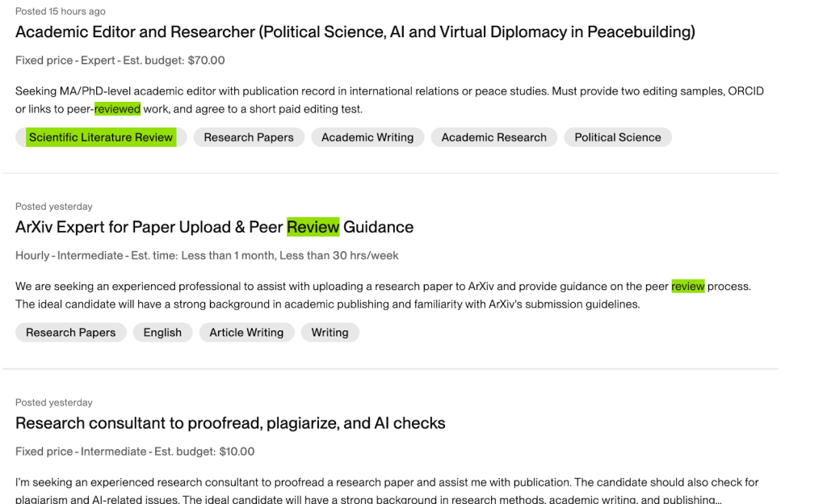The height and width of the screenshot is (504, 827).
Task: Click Research Papers tag beside Academic Writing
Action: click(249, 137)
